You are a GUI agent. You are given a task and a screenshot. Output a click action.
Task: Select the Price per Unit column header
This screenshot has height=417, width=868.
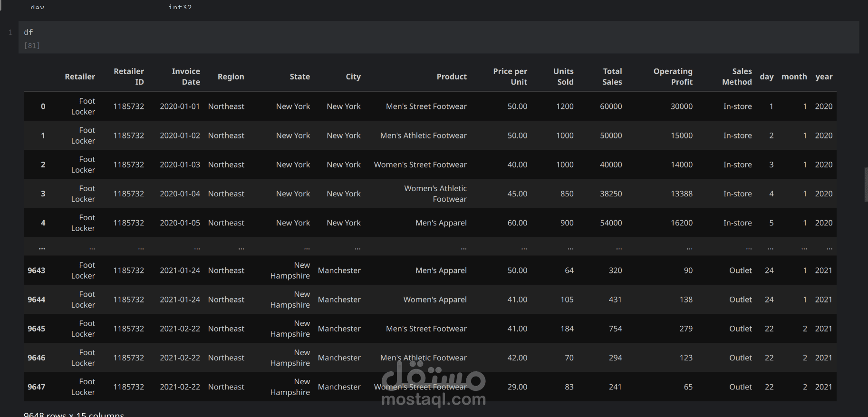pos(510,77)
